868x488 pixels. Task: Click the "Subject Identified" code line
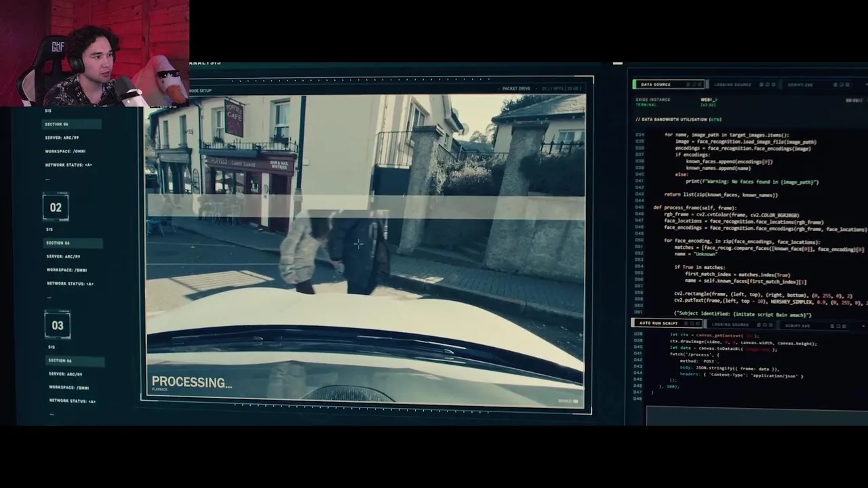(743, 314)
